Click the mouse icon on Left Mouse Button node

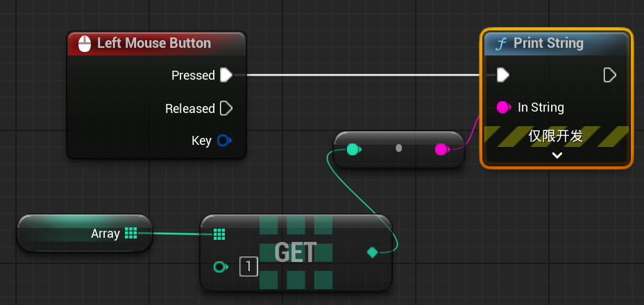click(85, 44)
